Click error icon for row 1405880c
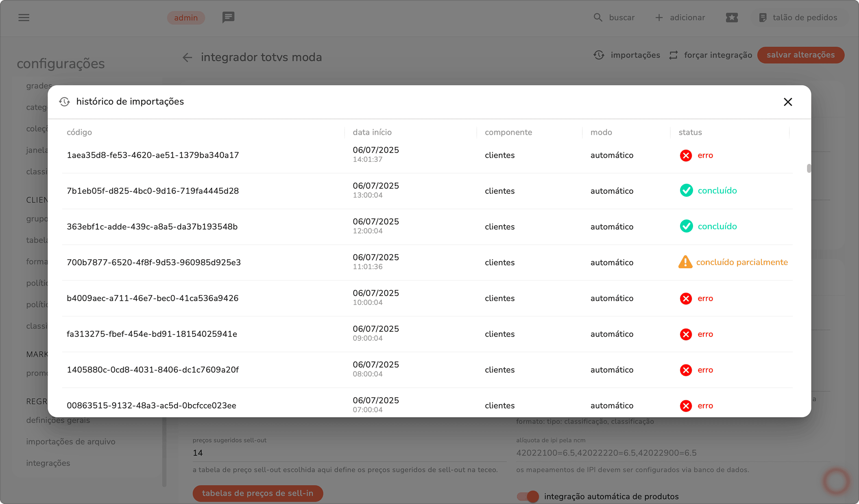 686,370
